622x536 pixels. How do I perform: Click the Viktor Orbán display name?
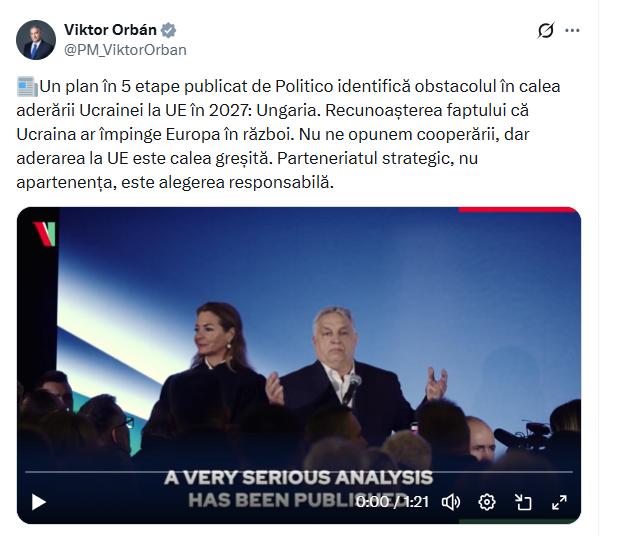pos(110,30)
